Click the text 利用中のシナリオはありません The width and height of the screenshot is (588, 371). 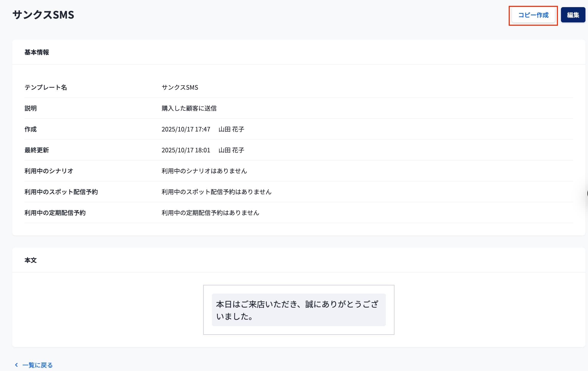click(204, 171)
